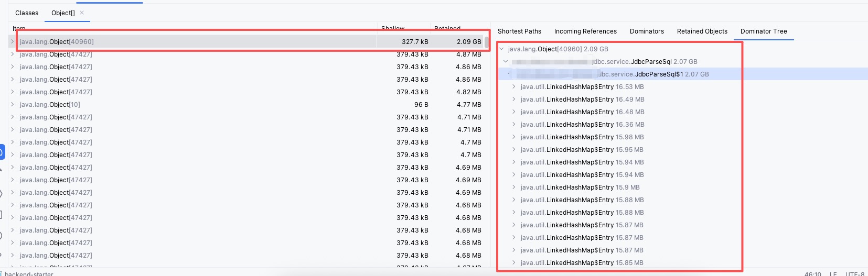
Task: Expand the LinkedHashMap$Entry 16.53 MB node
Action: click(x=514, y=87)
